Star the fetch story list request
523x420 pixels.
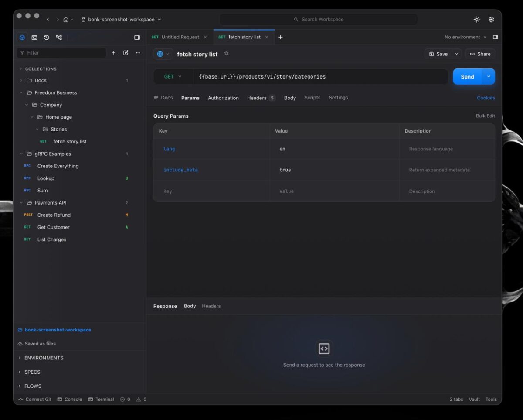pos(226,53)
